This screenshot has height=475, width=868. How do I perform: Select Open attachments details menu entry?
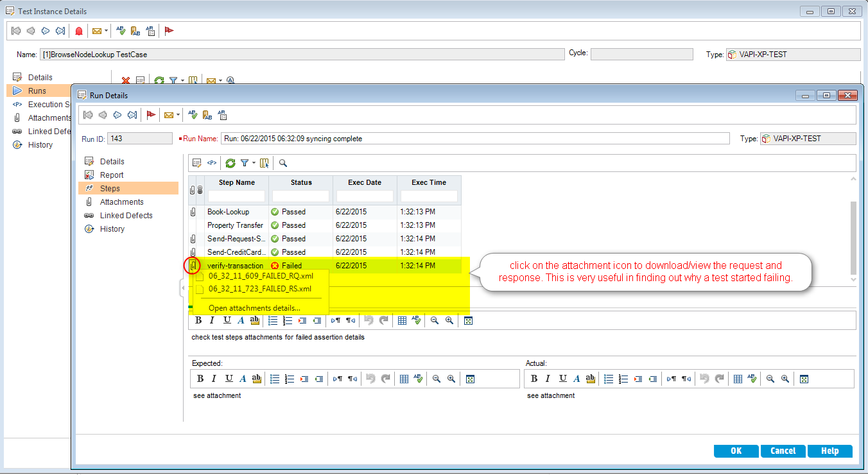pos(254,308)
